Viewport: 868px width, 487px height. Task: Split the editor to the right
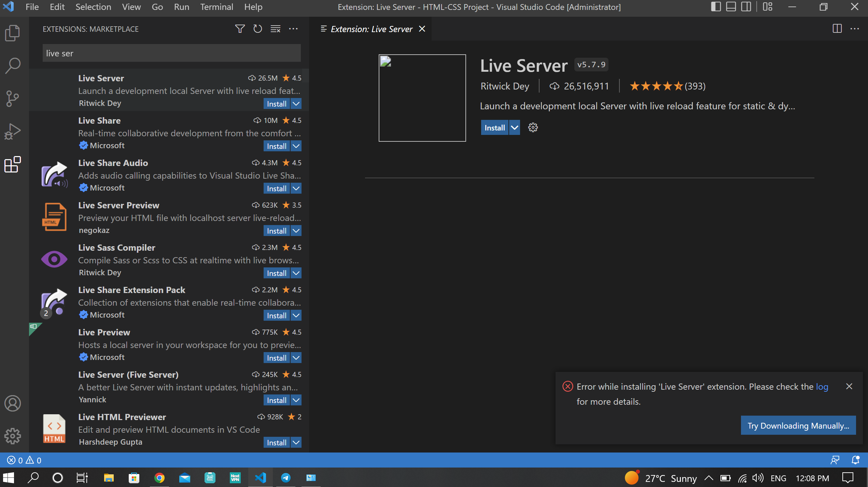click(x=837, y=29)
